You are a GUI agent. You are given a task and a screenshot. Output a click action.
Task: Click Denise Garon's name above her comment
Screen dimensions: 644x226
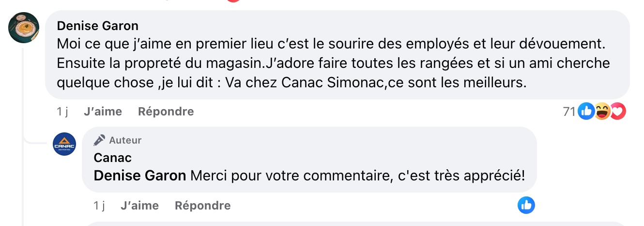click(x=98, y=26)
